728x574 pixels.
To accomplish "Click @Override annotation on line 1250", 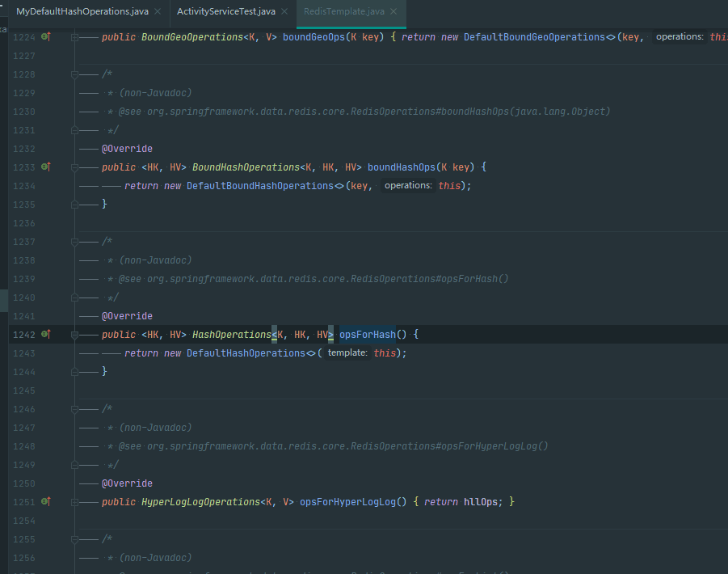I will 127,483.
